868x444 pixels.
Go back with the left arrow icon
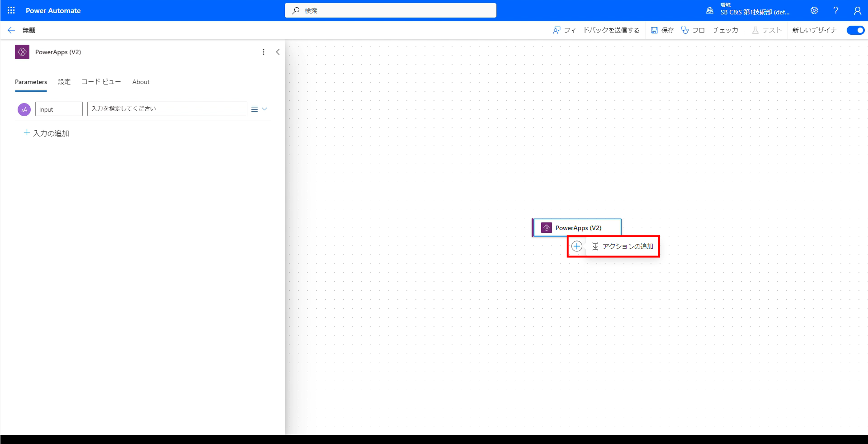[x=11, y=30]
